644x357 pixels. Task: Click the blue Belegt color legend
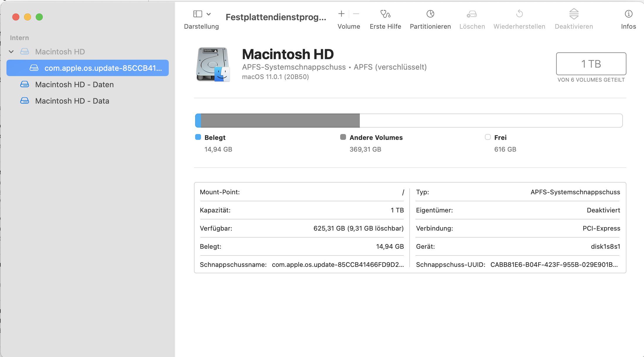click(x=198, y=137)
